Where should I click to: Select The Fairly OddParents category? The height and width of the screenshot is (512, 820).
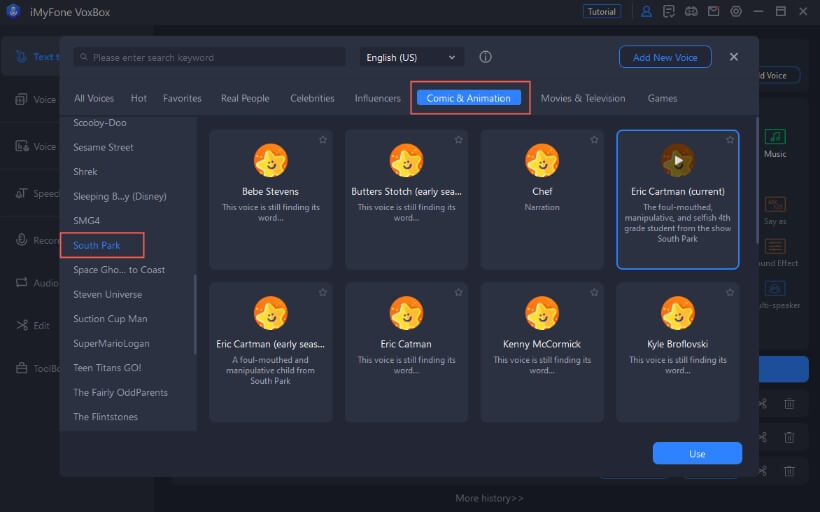[x=120, y=392]
